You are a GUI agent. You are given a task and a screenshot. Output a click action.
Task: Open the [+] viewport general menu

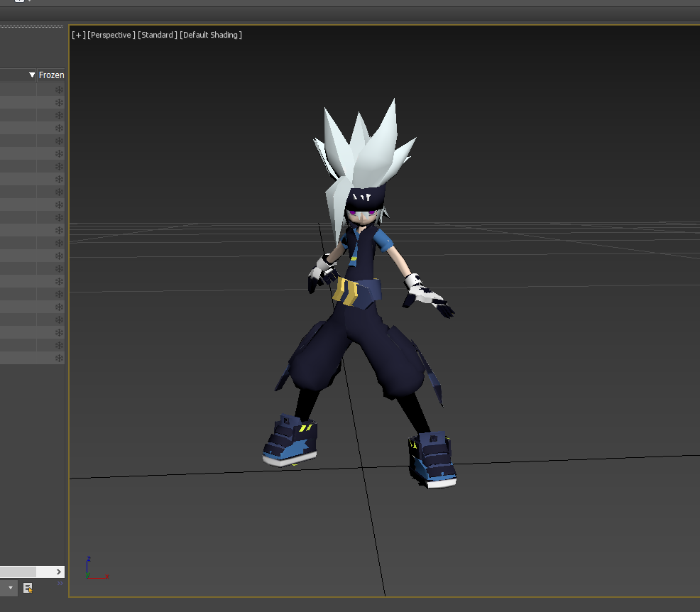(x=78, y=35)
